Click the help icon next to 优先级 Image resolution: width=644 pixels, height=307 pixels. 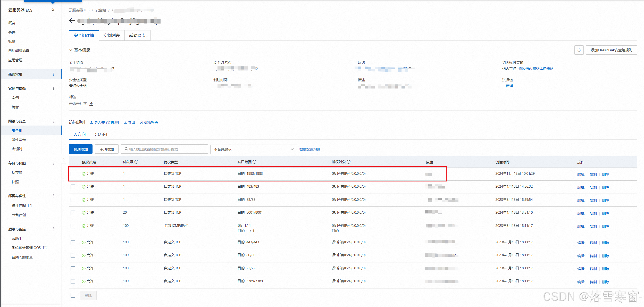point(137,162)
